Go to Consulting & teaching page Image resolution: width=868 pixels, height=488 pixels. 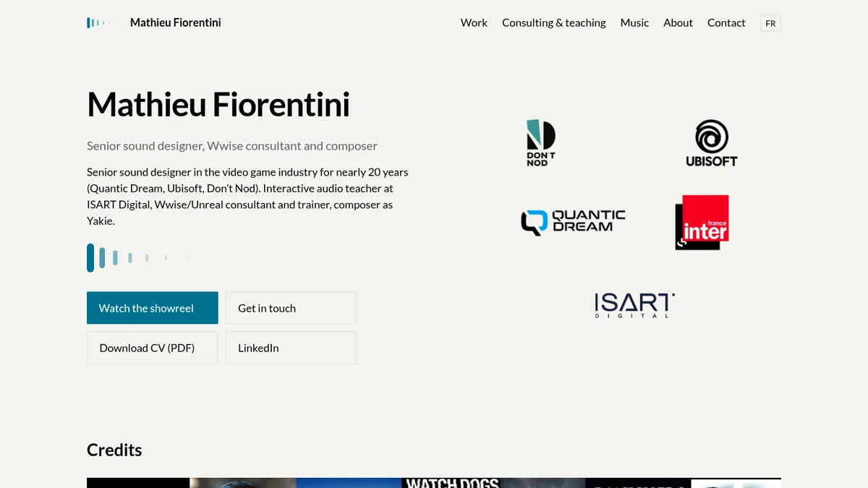(554, 23)
